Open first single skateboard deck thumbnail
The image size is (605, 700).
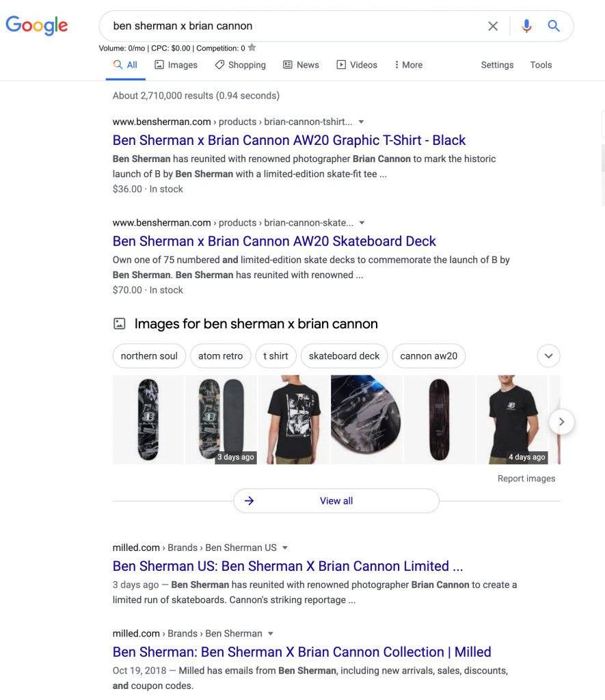[x=148, y=420]
